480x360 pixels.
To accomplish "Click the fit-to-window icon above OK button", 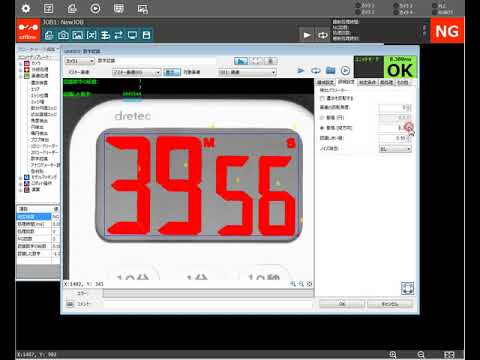I will [407, 288].
